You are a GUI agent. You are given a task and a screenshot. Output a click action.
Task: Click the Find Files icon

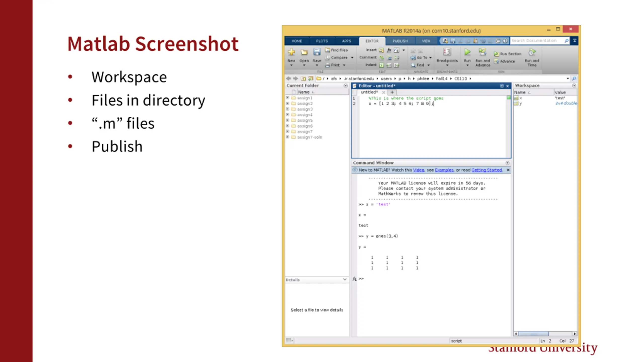pos(327,50)
